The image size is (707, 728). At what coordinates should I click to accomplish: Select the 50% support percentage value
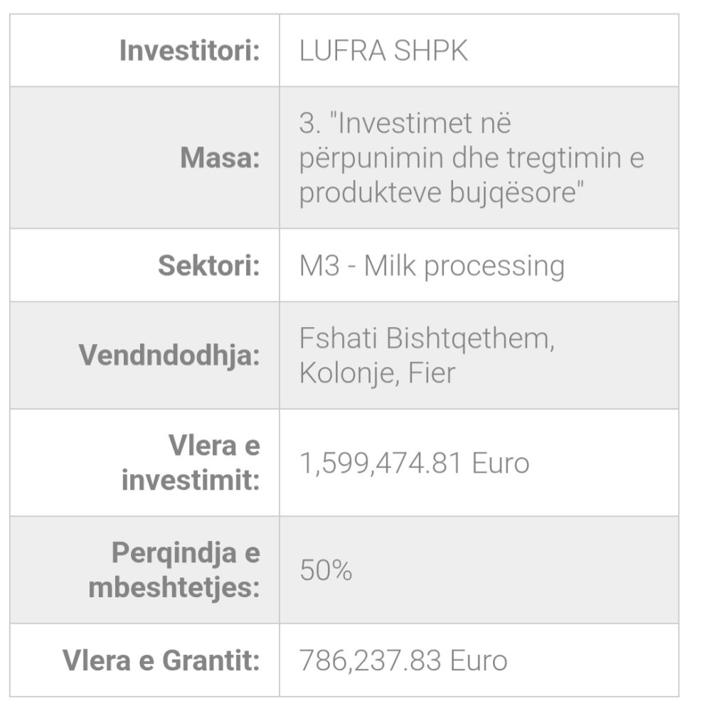point(326,570)
